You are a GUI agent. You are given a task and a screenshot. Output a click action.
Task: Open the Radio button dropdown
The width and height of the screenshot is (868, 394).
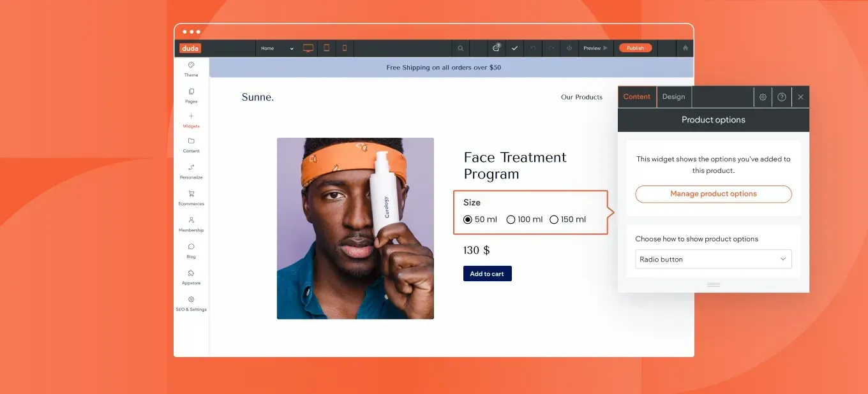(x=714, y=259)
